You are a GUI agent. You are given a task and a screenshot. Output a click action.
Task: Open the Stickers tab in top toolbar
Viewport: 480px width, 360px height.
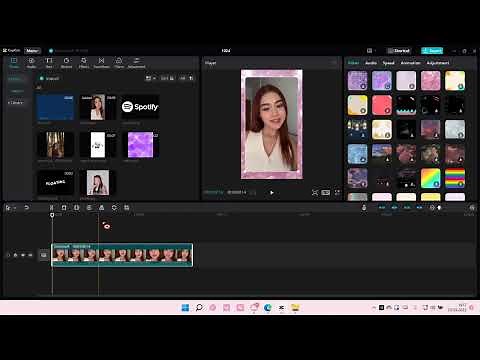pos(66,62)
